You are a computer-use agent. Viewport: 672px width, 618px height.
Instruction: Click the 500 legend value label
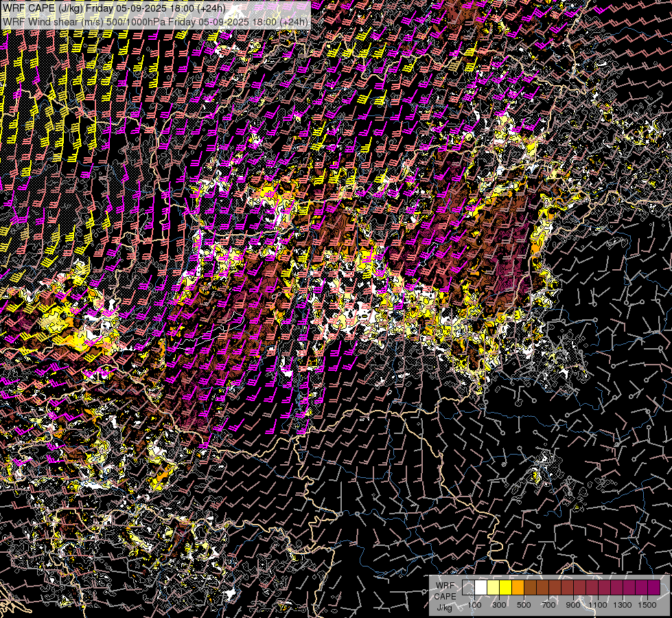(x=524, y=605)
